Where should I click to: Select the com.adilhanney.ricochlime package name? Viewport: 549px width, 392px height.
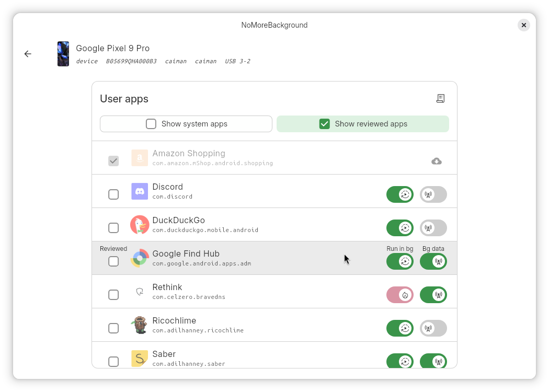198,330
